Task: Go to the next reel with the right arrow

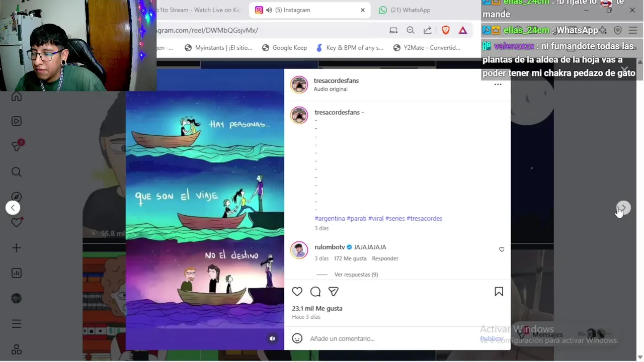Action: [623, 208]
